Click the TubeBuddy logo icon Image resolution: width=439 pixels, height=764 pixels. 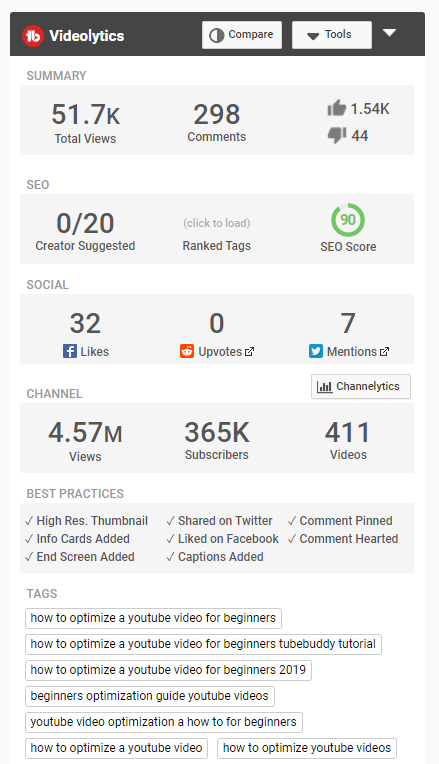coord(33,36)
